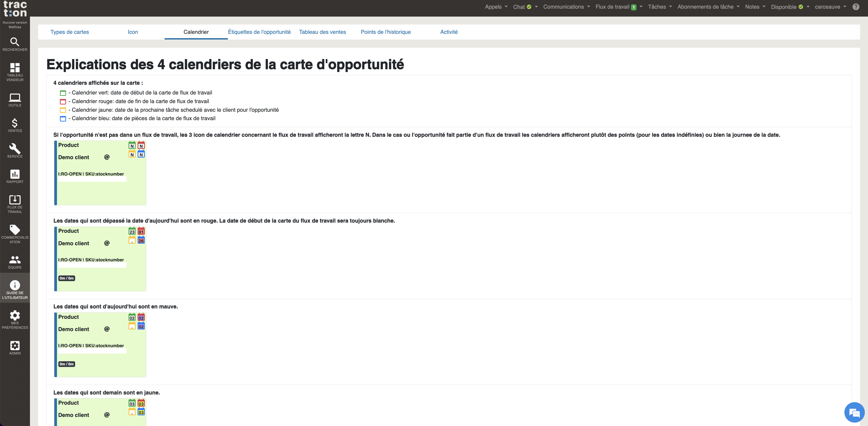This screenshot has height=426, width=868.
Task: Click the traction logo
Action: click(x=15, y=9)
